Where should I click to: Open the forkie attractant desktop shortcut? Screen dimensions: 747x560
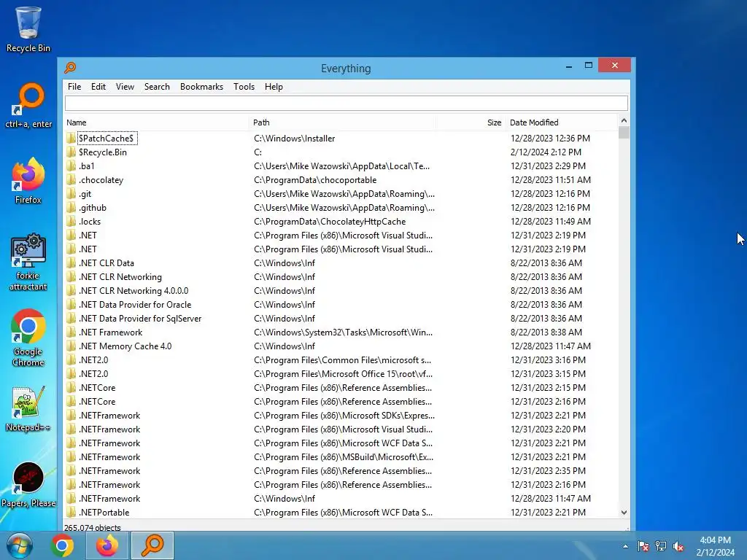click(28, 262)
